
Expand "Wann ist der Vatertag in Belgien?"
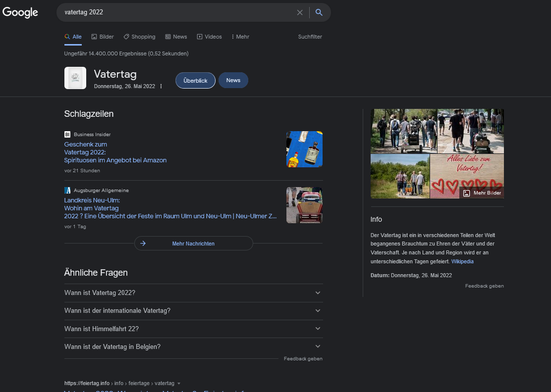(x=193, y=346)
